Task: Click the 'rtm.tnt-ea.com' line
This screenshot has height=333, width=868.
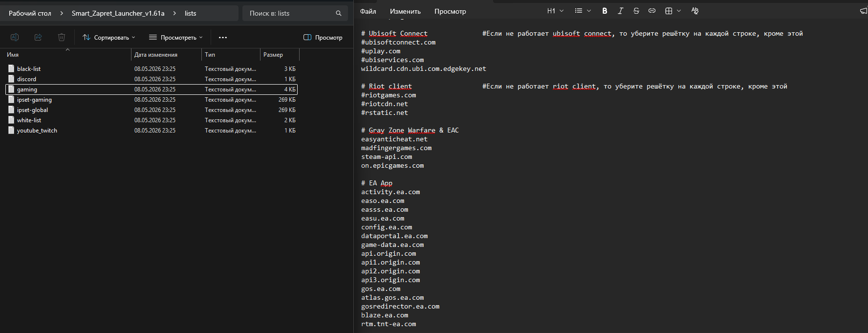Action: point(389,324)
